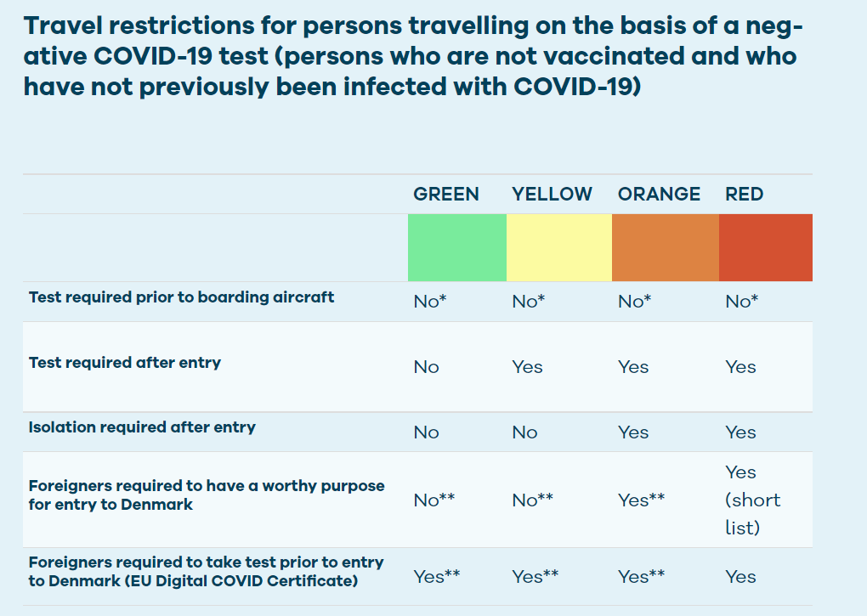
Task: Select the GREEN column header
Action: coord(446,194)
